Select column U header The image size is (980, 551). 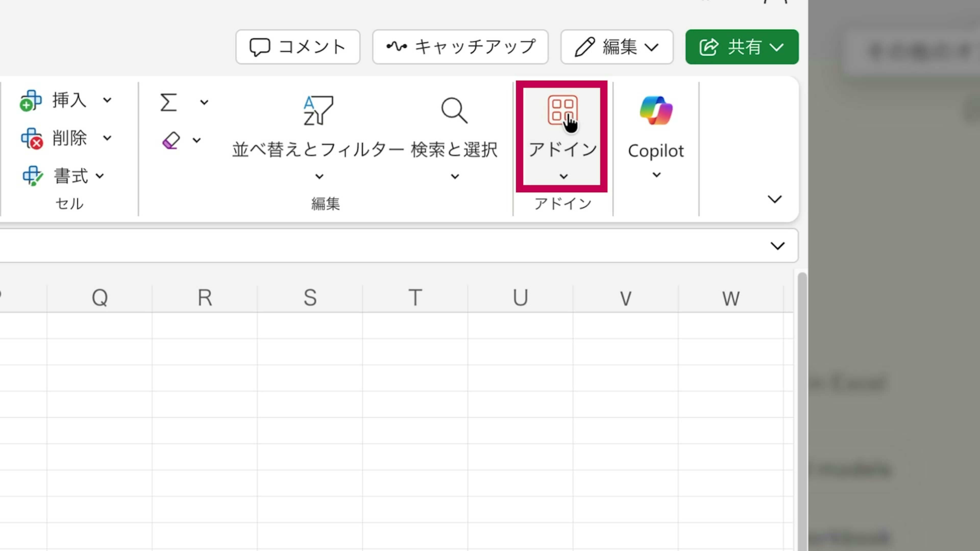click(x=520, y=298)
